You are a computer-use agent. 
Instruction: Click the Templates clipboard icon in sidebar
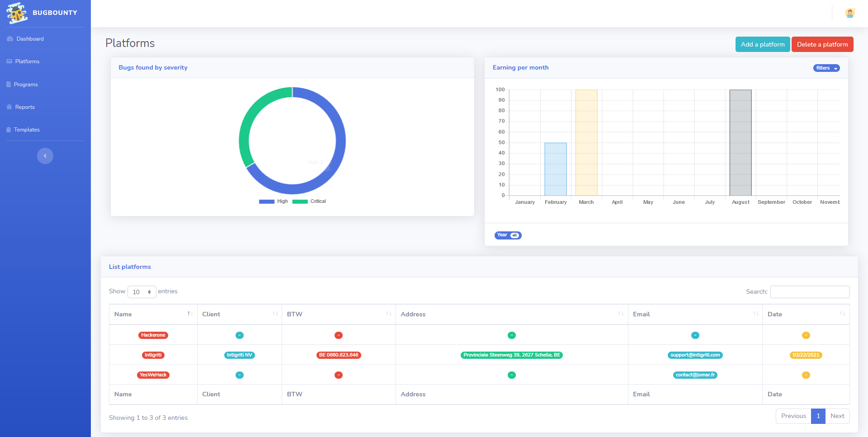coord(9,130)
